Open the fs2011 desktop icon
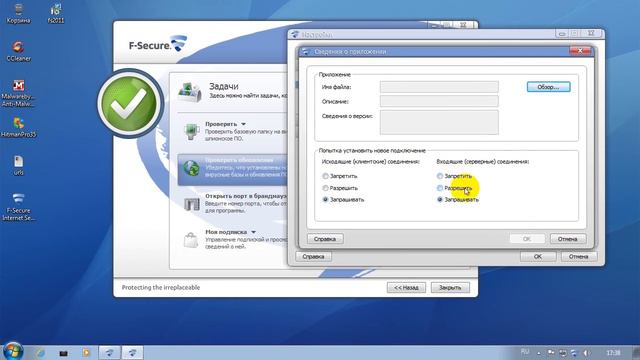The width and height of the screenshot is (640, 360). (56, 12)
